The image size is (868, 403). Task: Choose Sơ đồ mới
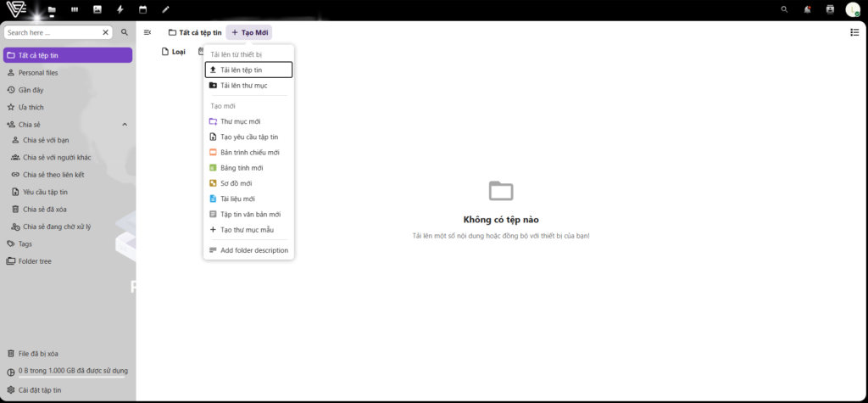tap(248, 183)
